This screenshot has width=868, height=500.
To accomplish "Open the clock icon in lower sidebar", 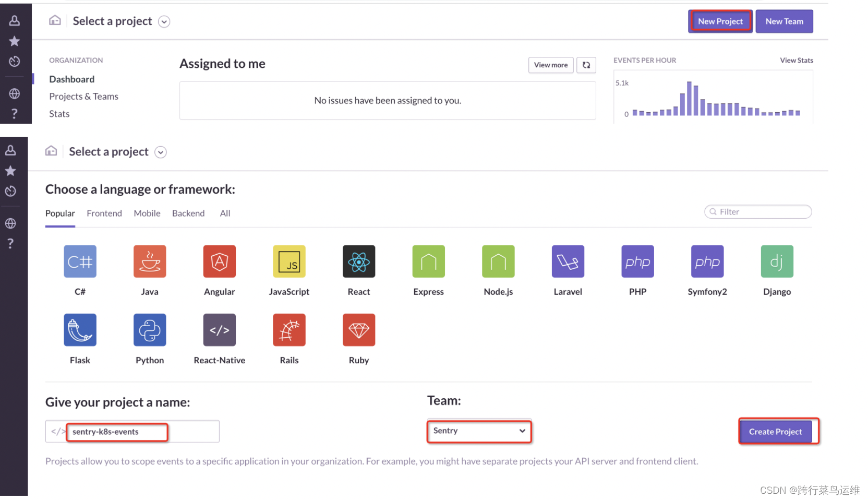I will (10, 191).
